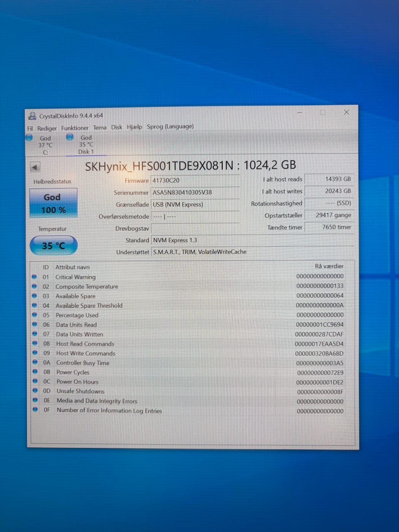Click the Standard NVM Express 1.3 field
The image size is (399, 532).
point(253,240)
